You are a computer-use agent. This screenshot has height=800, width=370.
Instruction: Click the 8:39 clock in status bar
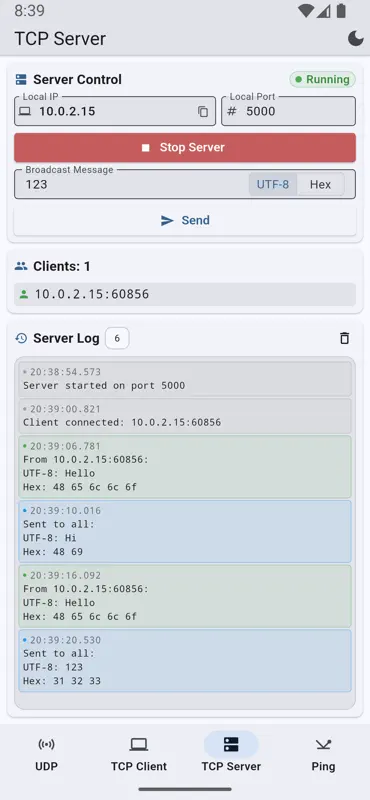[x=30, y=11]
